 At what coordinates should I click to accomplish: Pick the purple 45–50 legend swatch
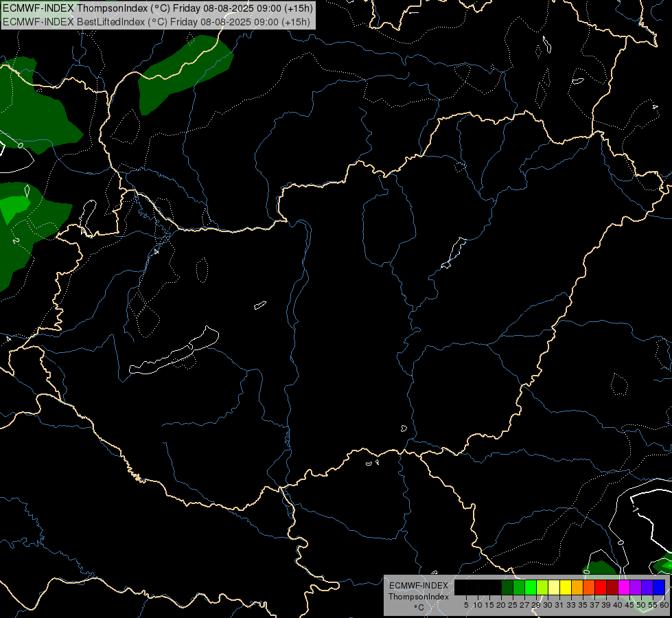point(636,588)
